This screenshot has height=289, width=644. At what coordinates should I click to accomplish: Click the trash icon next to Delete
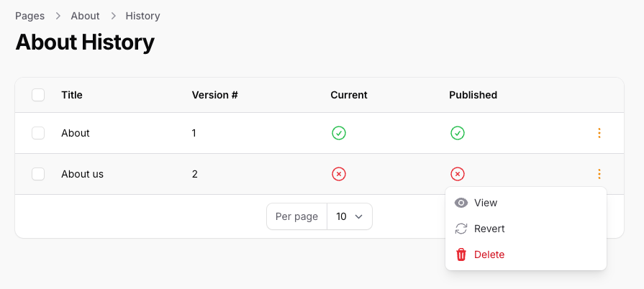coord(461,254)
